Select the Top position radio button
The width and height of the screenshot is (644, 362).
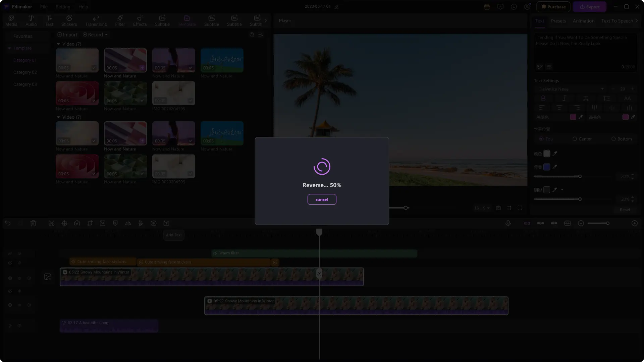(x=541, y=139)
